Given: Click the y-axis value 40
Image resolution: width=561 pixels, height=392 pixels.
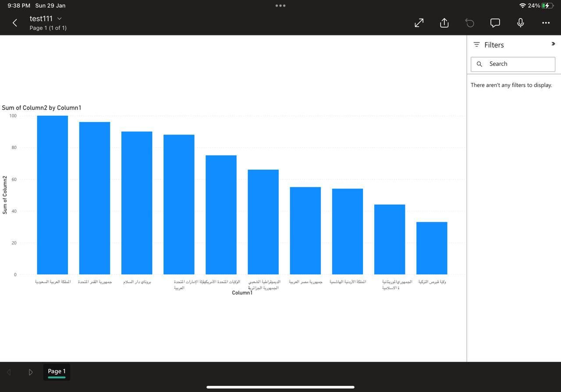Looking at the screenshot, I should tap(14, 211).
